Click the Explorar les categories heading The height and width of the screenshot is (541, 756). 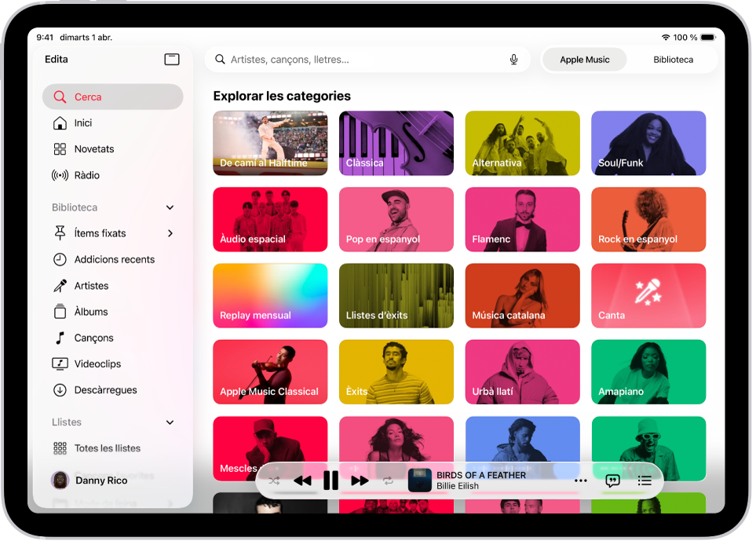pos(282,96)
